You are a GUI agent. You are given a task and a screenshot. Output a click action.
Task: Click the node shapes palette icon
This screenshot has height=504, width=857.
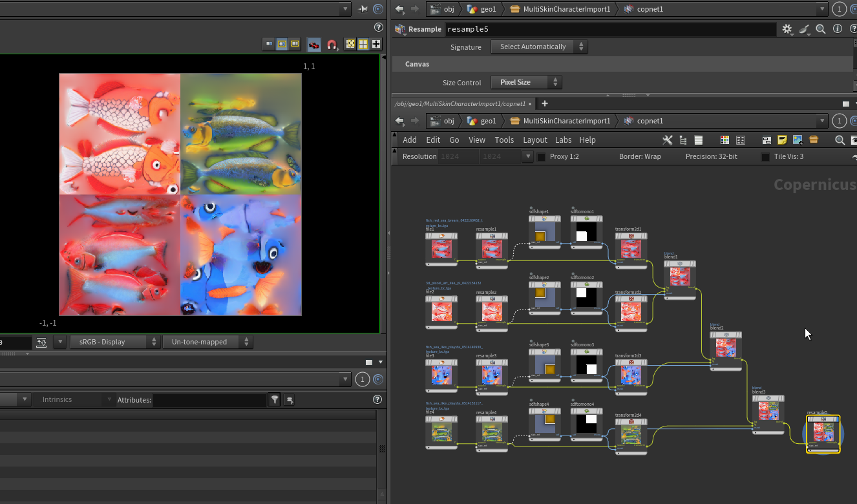pyautogui.click(x=741, y=140)
